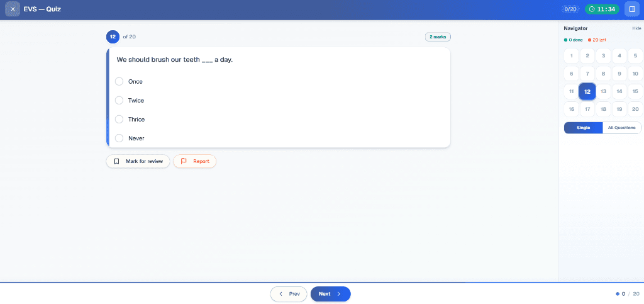The width and height of the screenshot is (644, 304).
Task: Go to question 7 in navigator
Action: point(587,74)
